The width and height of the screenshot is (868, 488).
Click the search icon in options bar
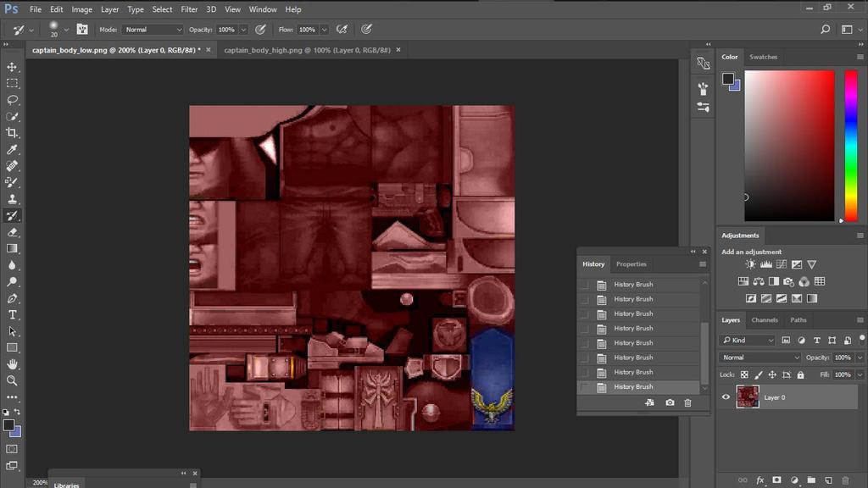point(825,30)
